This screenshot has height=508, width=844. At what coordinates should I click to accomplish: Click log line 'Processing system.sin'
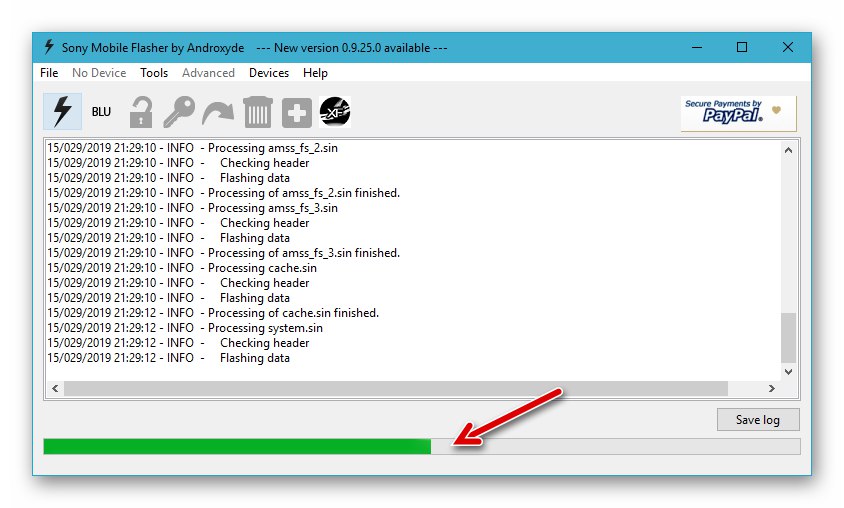coord(185,328)
